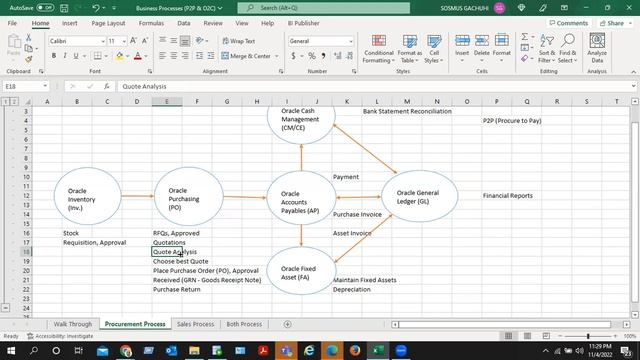The image size is (640, 360).
Task: Open the Customize Quick Access Toolbar dropdown
Action: pyautogui.click(x=114, y=8)
